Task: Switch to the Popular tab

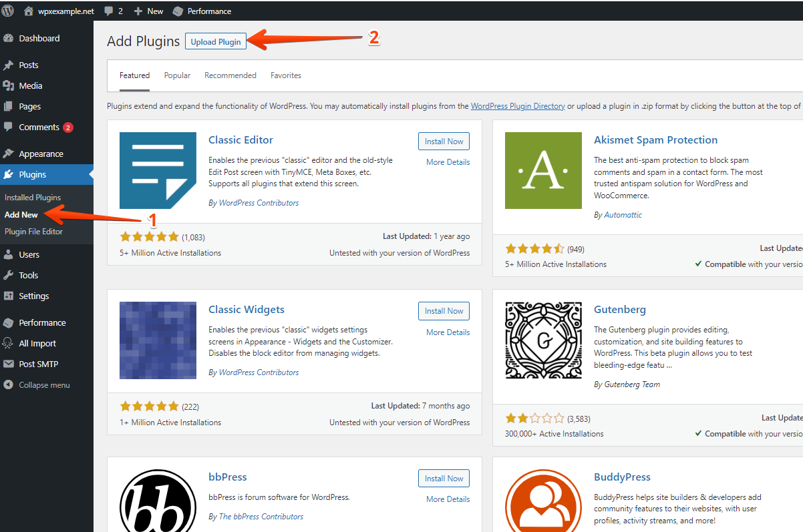Action: click(178, 75)
